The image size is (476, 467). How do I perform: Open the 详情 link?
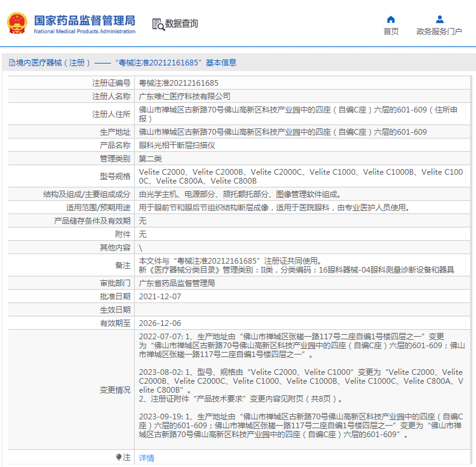click(x=146, y=457)
